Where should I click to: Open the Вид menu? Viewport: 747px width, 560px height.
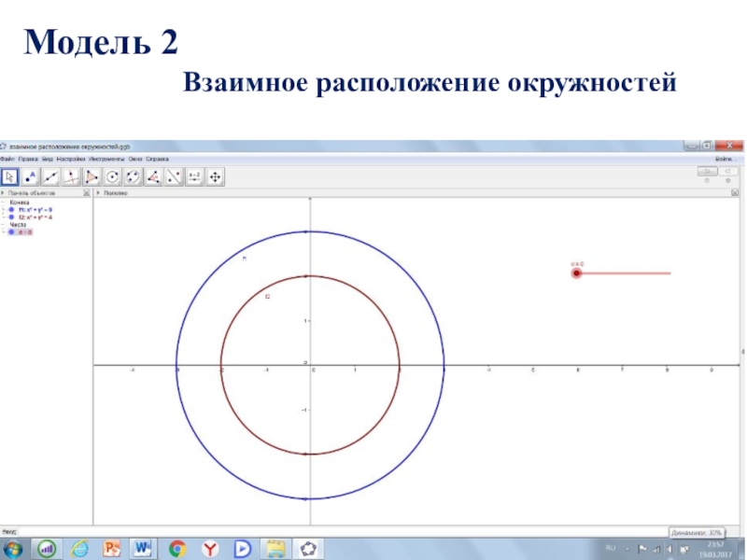48,159
